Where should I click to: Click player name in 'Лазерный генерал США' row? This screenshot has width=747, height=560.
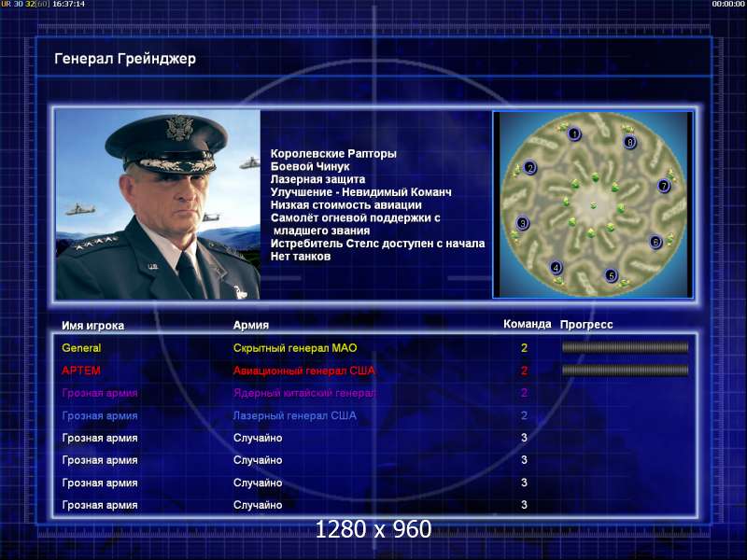100,415
